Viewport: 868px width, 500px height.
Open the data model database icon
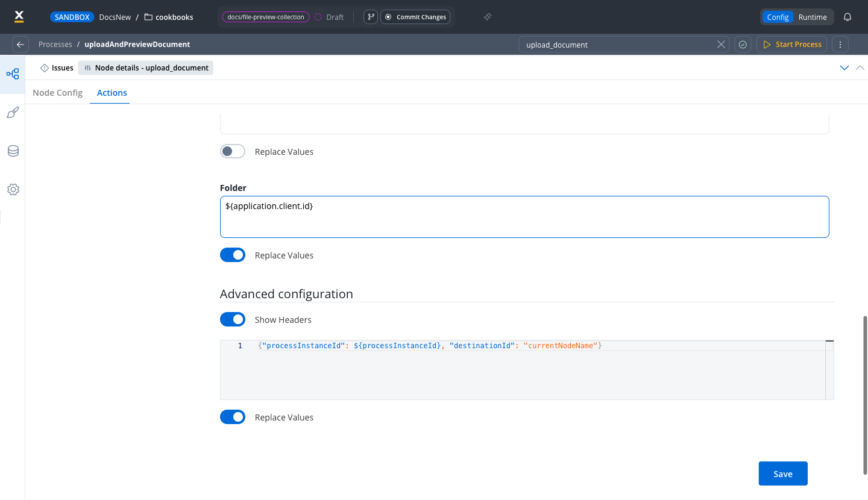pos(13,151)
